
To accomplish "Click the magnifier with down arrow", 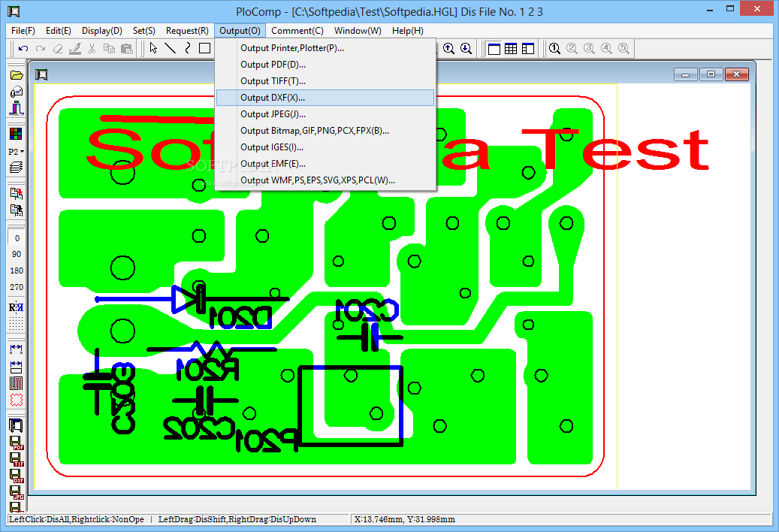I will tap(466, 49).
